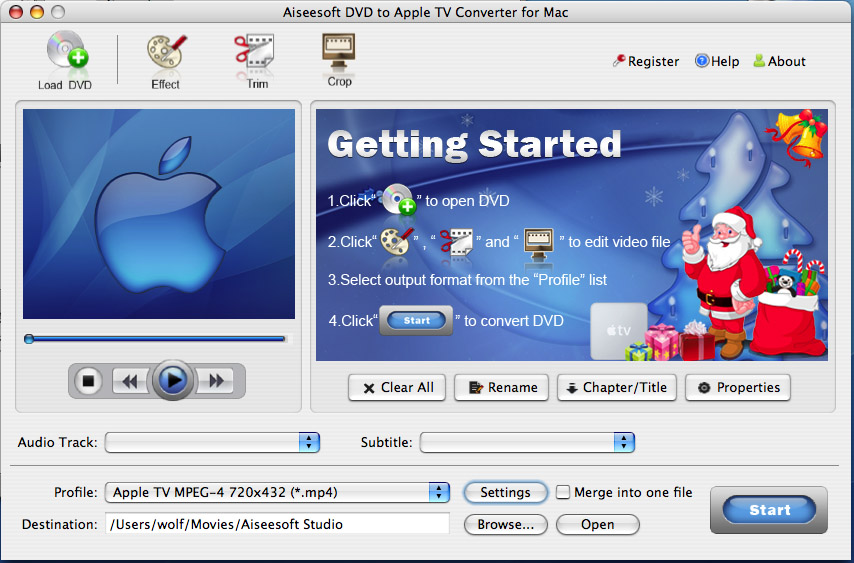Screen dimensions: 854x563
Task: Expand the Audio Track dropdown
Action: coord(309,442)
